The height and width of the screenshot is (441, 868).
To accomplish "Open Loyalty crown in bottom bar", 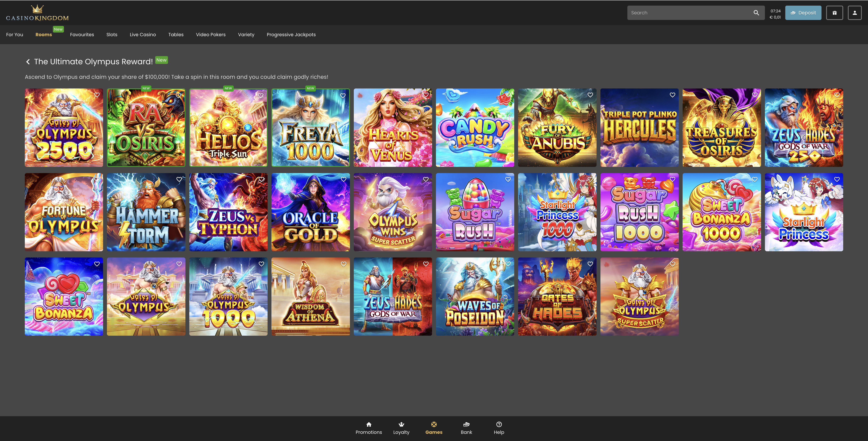I will tap(401, 428).
